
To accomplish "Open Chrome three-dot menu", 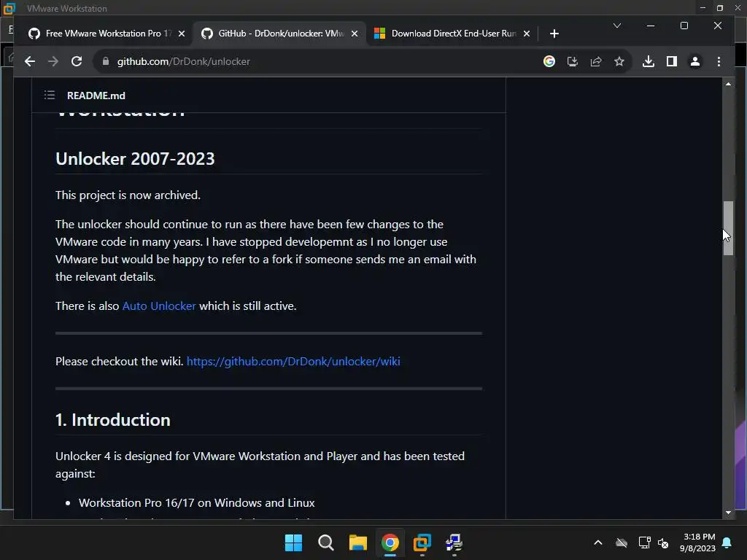I will coord(719,61).
